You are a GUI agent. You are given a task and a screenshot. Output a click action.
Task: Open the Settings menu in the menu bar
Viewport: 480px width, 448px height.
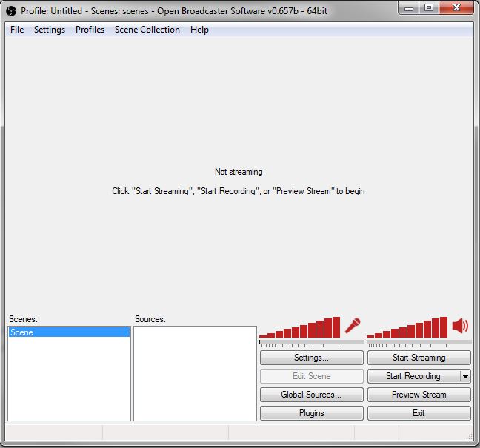coord(50,30)
